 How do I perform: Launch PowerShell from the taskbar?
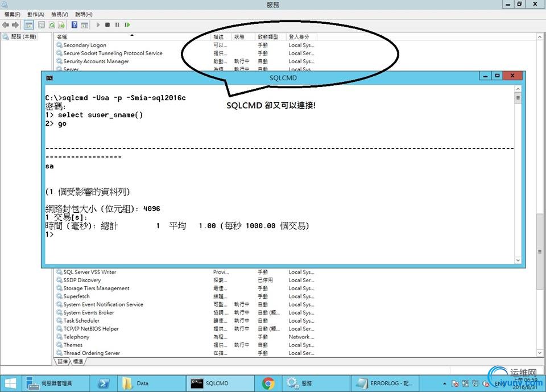[104, 383]
